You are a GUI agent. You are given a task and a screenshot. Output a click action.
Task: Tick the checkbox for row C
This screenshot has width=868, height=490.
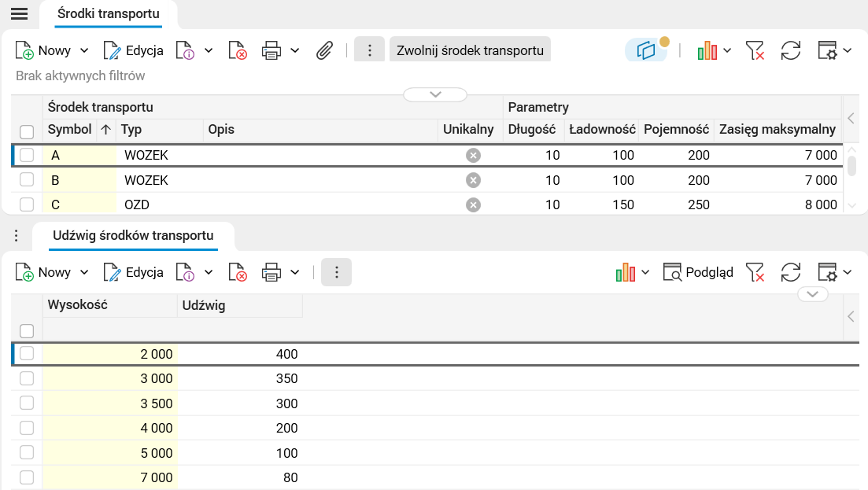(27, 204)
